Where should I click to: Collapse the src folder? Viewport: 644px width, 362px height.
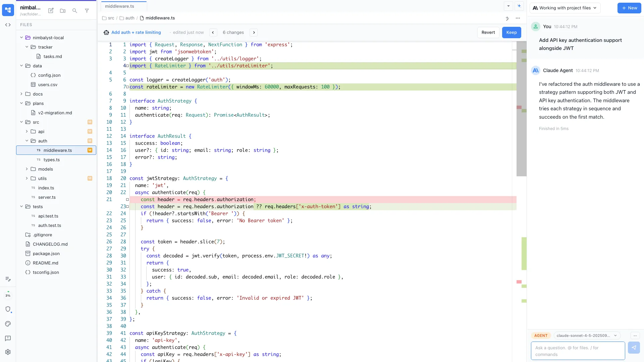[21, 122]
